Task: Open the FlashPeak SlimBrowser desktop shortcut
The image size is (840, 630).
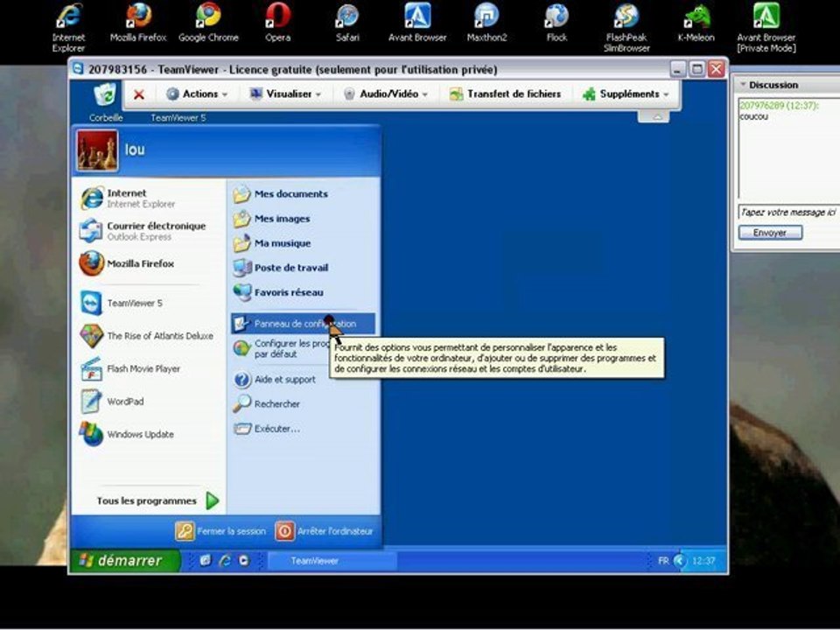Action: click(x=626, y=27)
